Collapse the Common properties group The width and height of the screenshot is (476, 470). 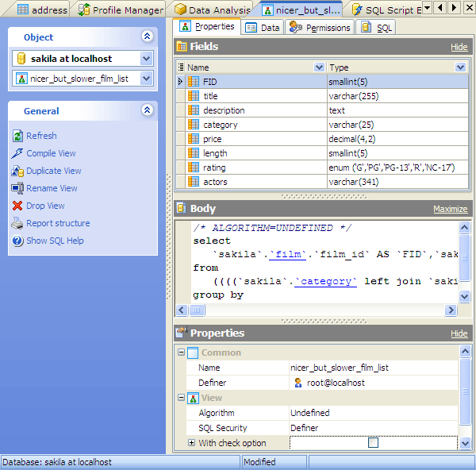coord(181,352)
